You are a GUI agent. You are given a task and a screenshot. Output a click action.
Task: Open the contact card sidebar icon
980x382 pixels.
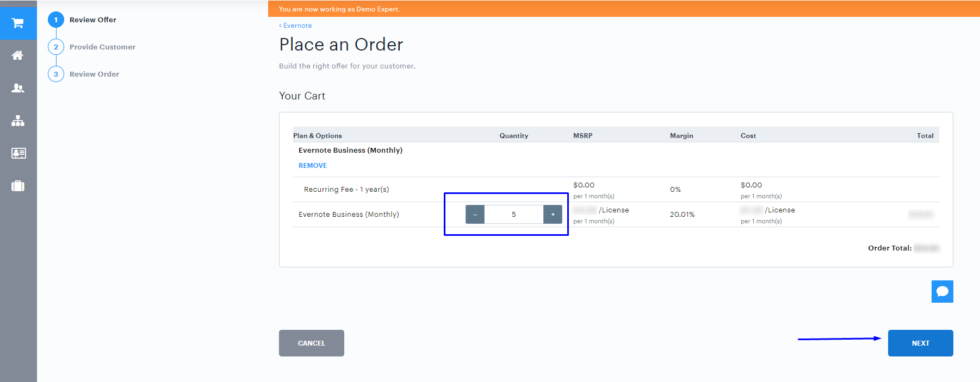(18, 153)
